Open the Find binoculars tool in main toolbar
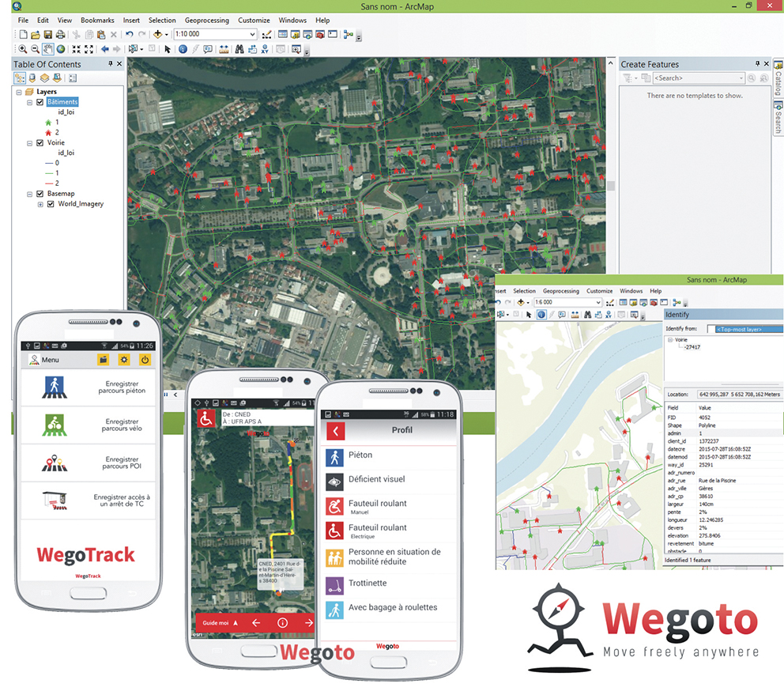Viewport: 784px width, 695px height. tap(239, 49)
